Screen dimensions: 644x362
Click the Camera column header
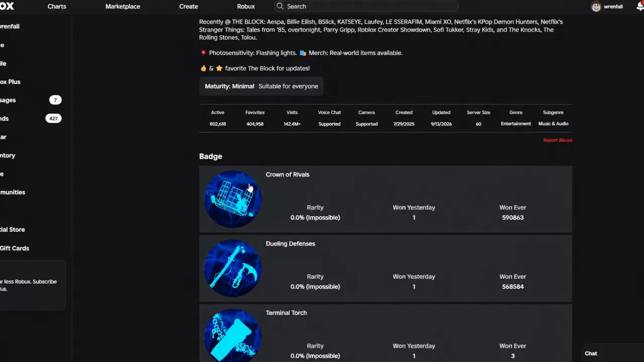pyautogui.click(x=367, y=113)
